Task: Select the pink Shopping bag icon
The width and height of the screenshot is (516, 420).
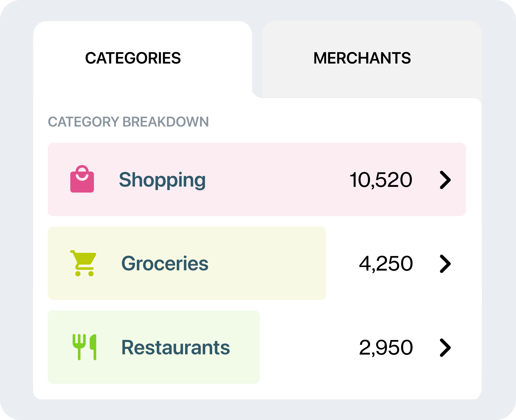Action: click(x=82, y=179)
